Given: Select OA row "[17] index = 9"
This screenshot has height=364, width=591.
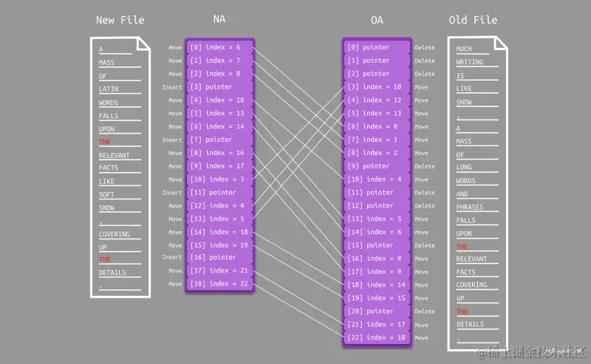Looking at the screenshot, I should (x=377, y=271).
